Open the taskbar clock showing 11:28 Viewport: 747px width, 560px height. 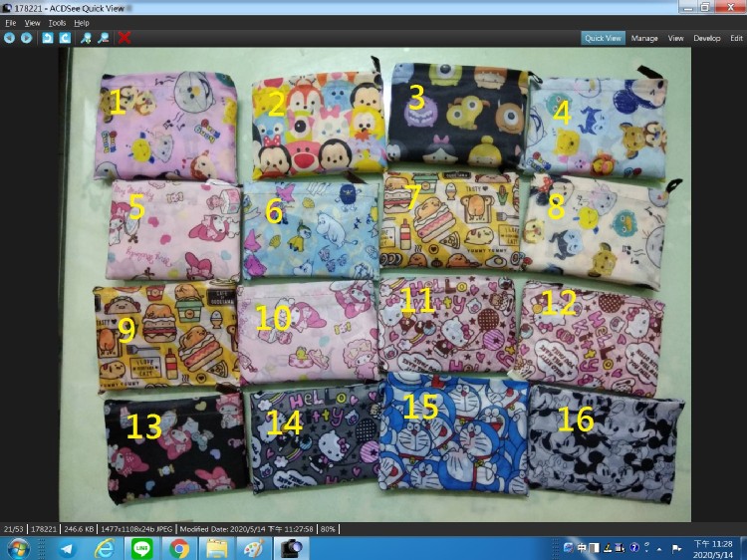pos(713,549)
